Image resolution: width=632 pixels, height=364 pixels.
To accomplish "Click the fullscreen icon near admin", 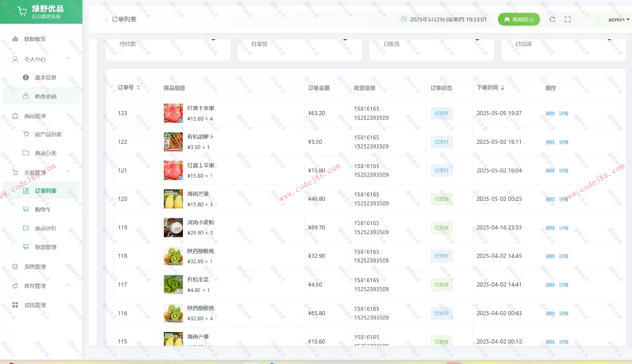I will 568,19.
